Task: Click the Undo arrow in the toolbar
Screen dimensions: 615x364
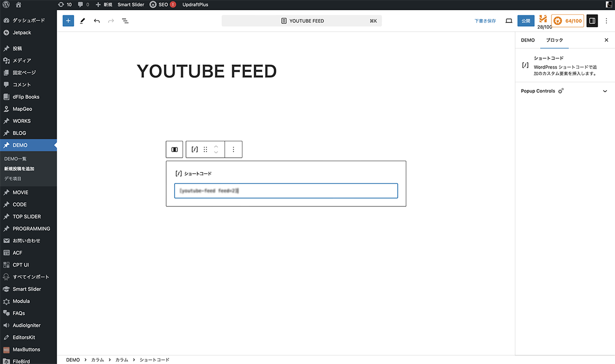Action: (97, 21)
